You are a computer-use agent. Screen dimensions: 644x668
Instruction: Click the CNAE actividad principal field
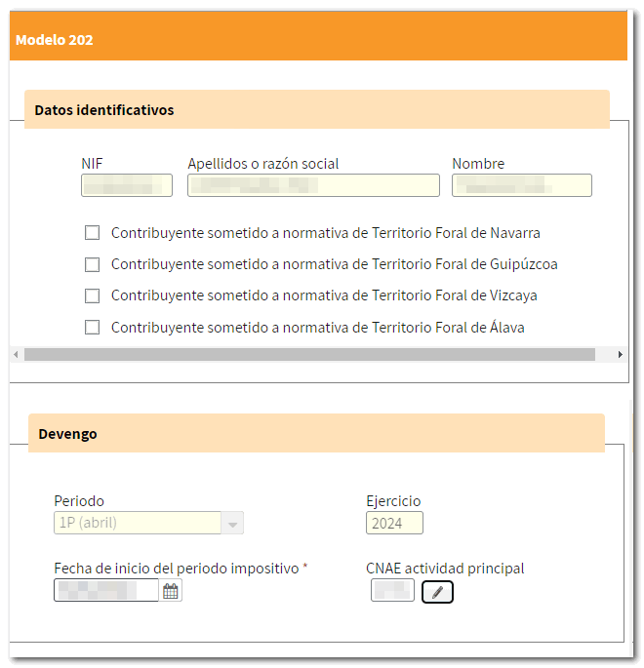point(392,590)
